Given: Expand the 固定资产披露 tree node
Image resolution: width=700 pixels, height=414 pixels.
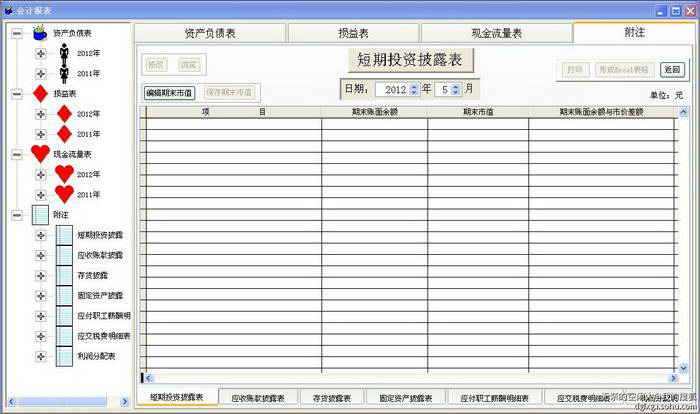Looking at the screenshot, I should [x=40, y=296].
